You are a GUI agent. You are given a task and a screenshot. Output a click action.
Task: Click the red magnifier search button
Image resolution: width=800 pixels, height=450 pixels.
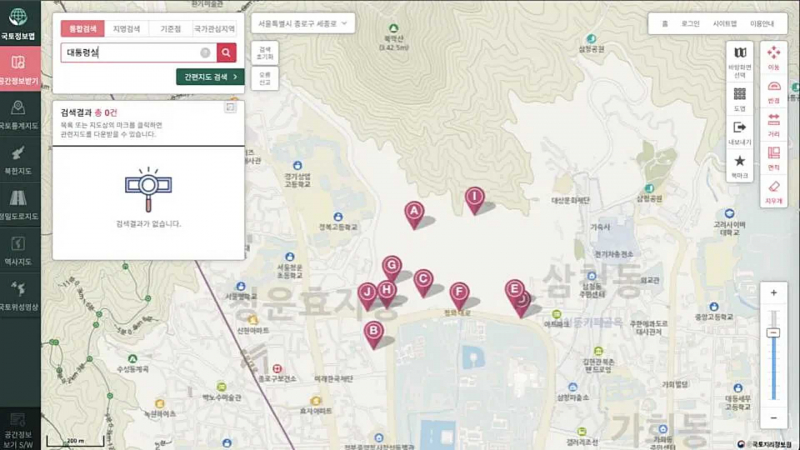pos(227,53)
